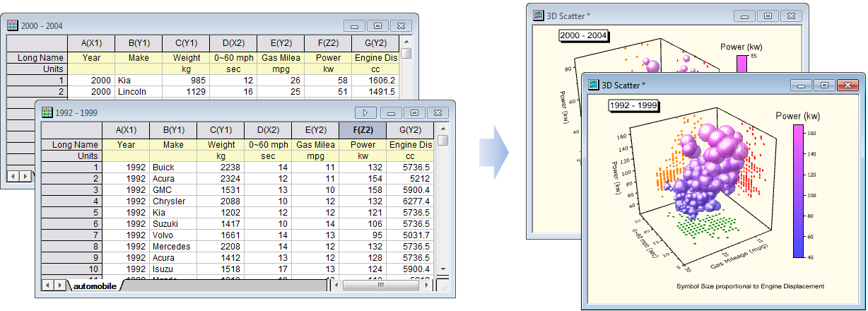Click the worksheet icon of the 1992 - 1999 window

pos(47,112)
